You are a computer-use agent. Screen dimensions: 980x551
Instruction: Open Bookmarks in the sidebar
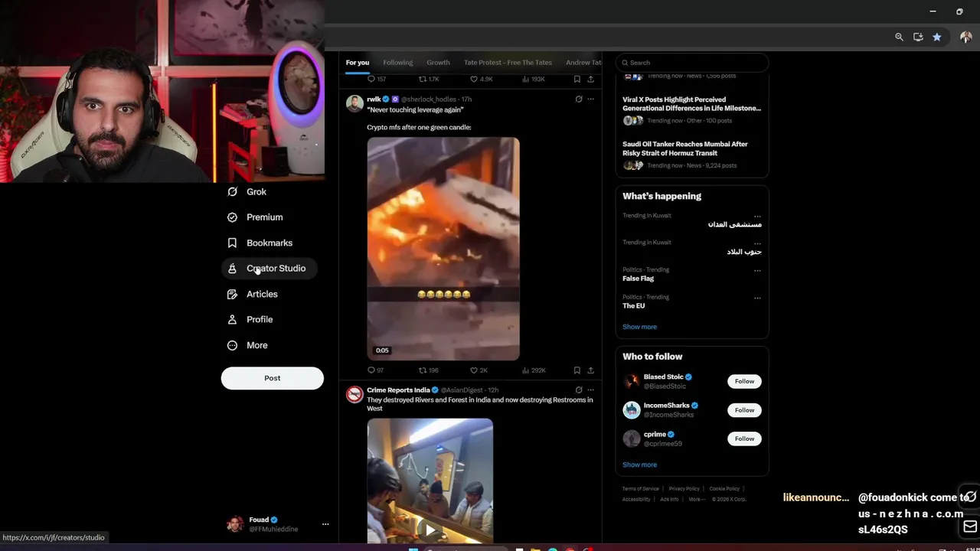[x=260, y=243]
